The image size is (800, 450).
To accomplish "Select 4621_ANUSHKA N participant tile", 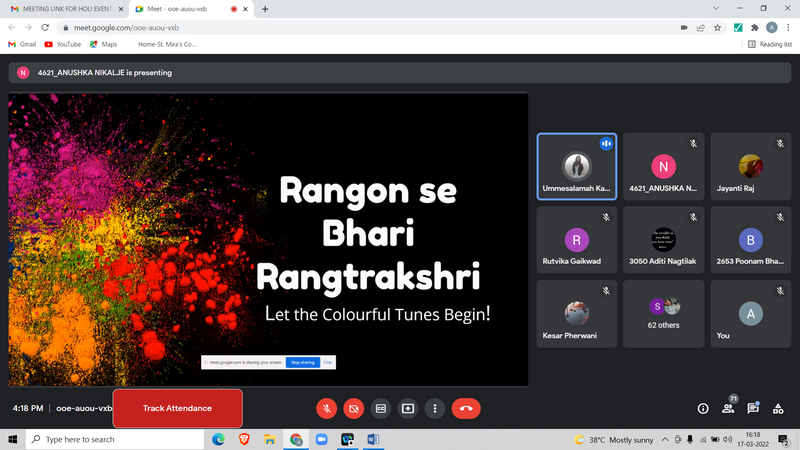I will [x=663, y=166].
